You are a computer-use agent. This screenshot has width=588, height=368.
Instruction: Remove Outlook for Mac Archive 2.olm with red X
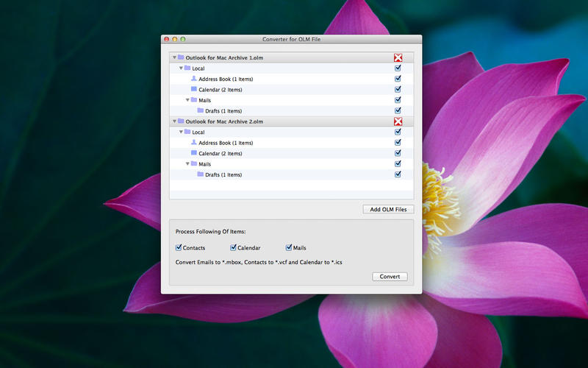(398, 121)
